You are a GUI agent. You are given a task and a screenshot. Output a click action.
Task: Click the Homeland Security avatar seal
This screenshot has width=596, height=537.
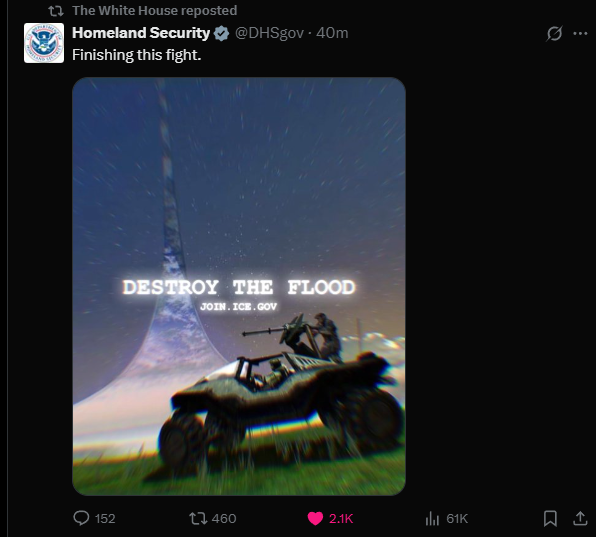click(44, 43)
